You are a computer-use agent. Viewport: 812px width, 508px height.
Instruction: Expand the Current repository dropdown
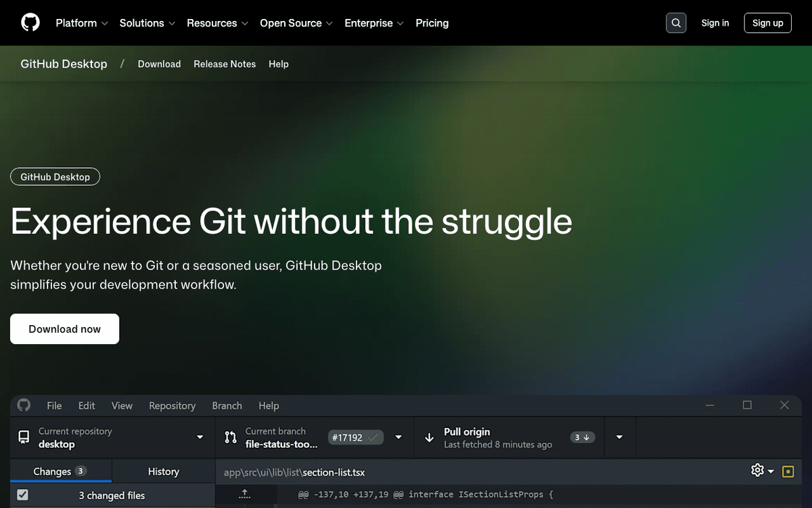pyautogui.click(x=200, y=437)
